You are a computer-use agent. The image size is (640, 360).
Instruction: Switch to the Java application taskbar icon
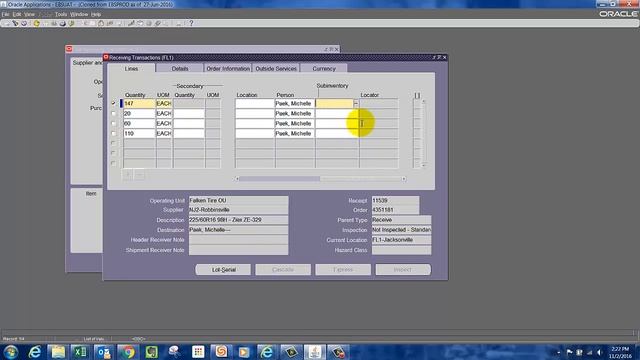(x=314, y=352)
